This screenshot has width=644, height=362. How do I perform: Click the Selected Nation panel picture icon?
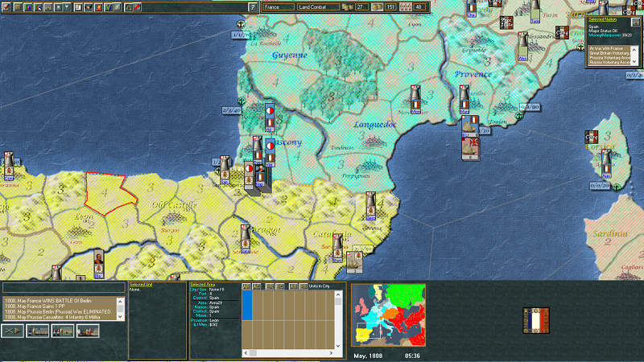coord(635,22)
